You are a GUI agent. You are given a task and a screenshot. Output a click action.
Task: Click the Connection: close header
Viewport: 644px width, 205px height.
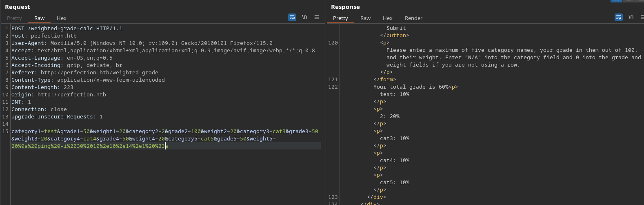[39, 109]
